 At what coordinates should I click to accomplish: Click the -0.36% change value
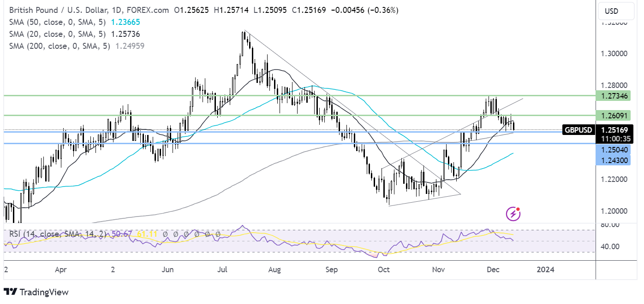tap(383, 10)
